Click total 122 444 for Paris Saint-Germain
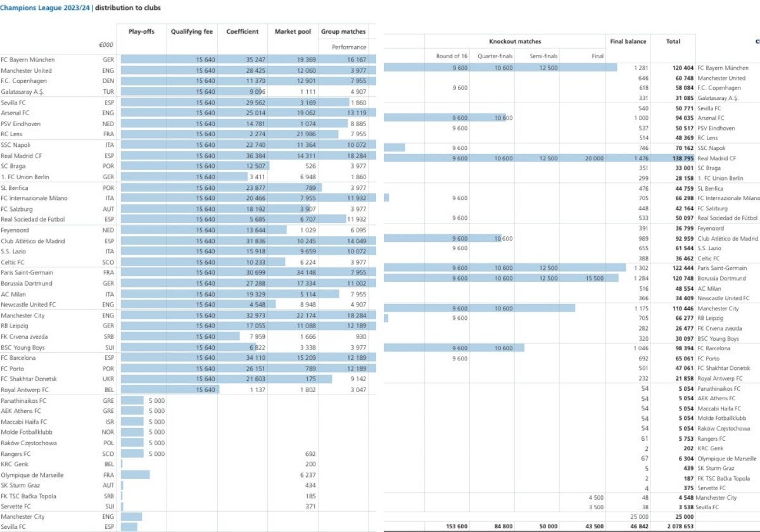 click(x=683, y=268)
